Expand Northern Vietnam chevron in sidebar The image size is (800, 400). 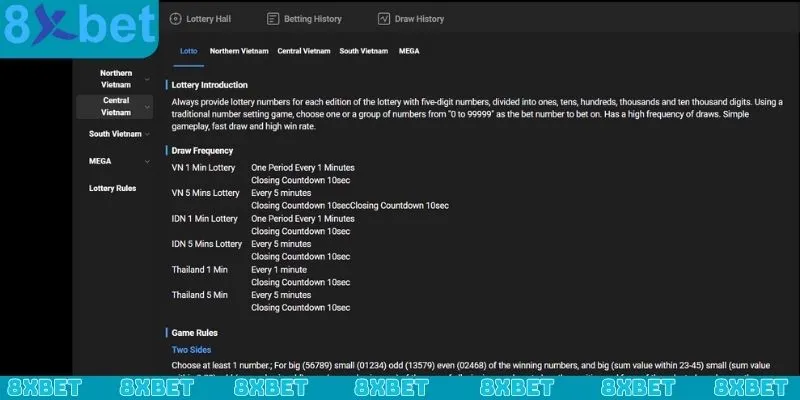point(147,79)
